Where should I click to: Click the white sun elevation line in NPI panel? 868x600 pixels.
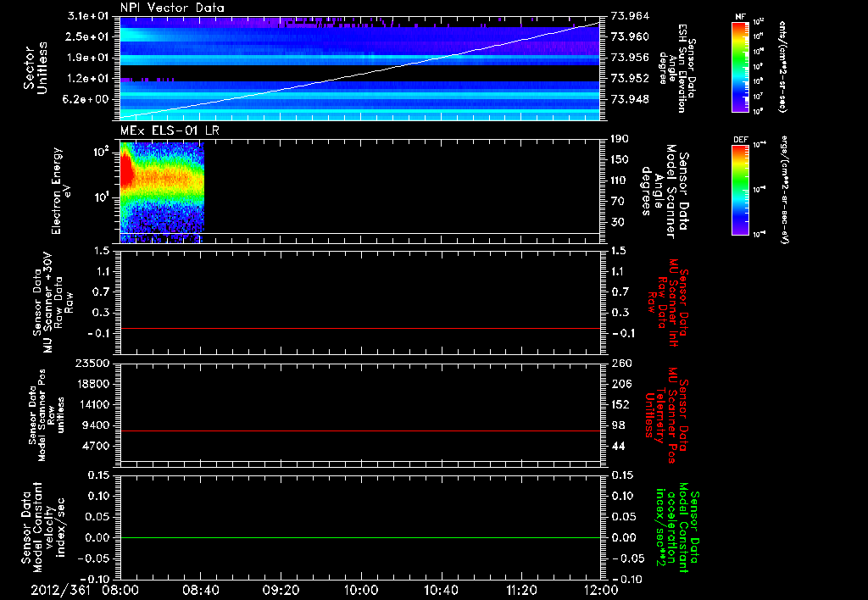(x=360, y=72)
